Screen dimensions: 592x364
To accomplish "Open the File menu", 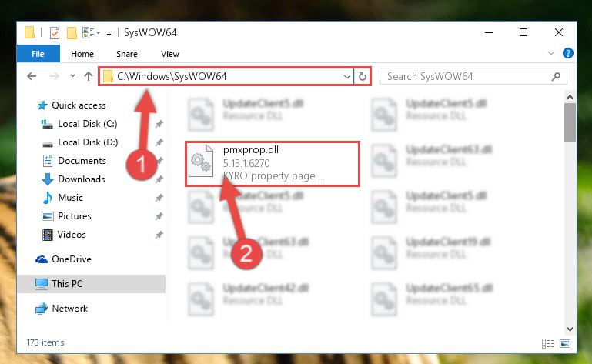I will (x=38, y=54).
